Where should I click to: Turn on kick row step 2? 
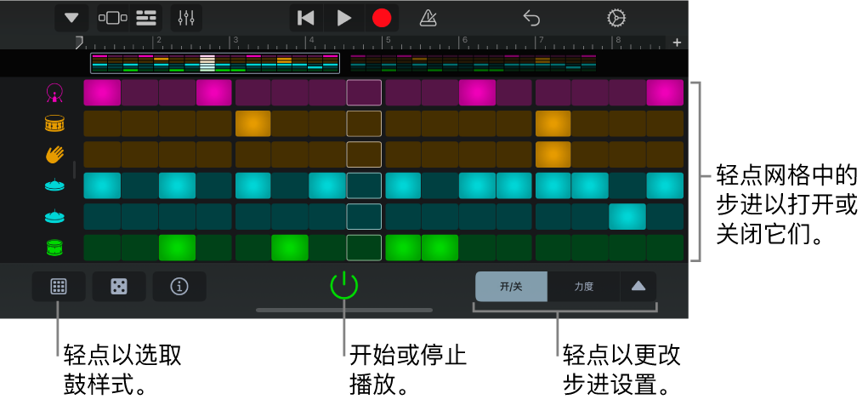(x=139, y=93)
